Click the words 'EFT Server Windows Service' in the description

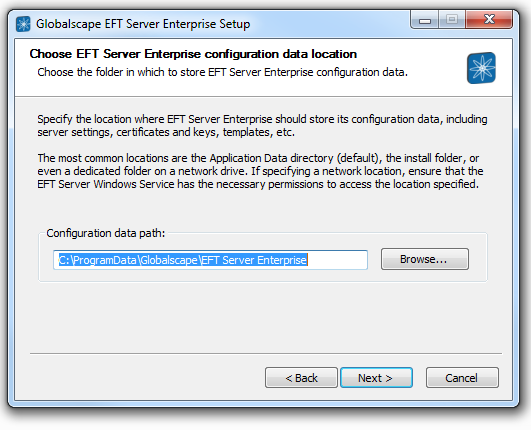click(106, 184)
